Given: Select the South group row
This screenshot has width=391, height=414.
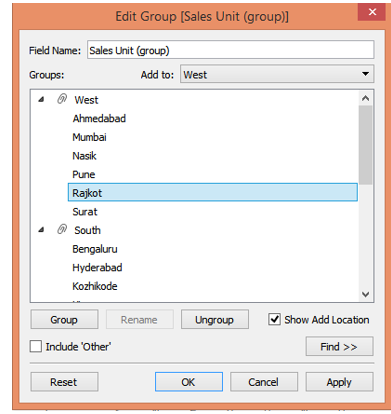Looking at the screenshot, I should click(x=87, y=230).
